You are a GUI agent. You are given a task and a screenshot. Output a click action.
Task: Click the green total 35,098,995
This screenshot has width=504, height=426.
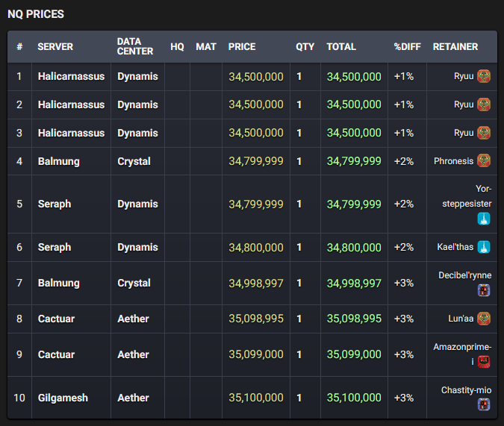click(x=354, y=319)
